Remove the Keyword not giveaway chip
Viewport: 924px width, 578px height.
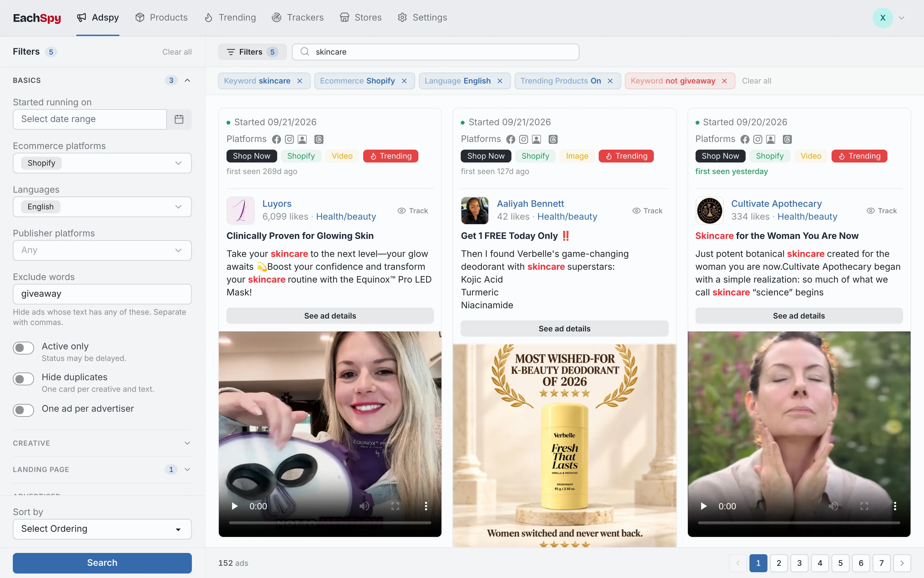(724, 81)
